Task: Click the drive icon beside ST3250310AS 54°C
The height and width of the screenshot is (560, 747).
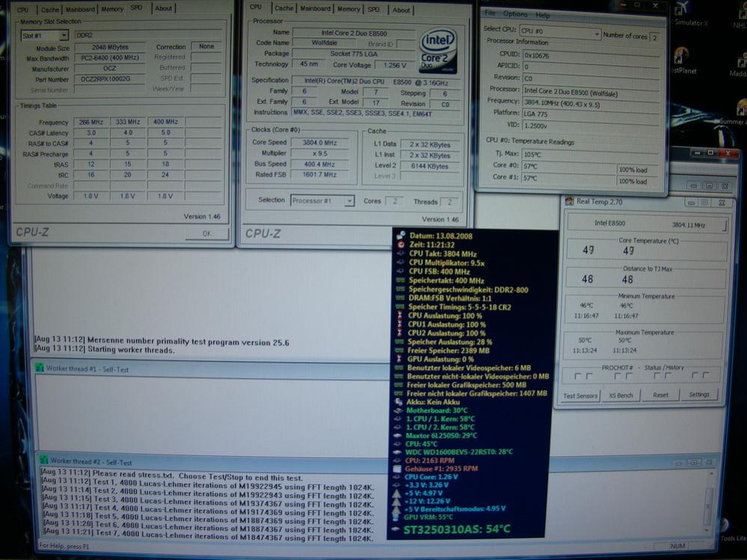Action: click(x=395, y=529)
